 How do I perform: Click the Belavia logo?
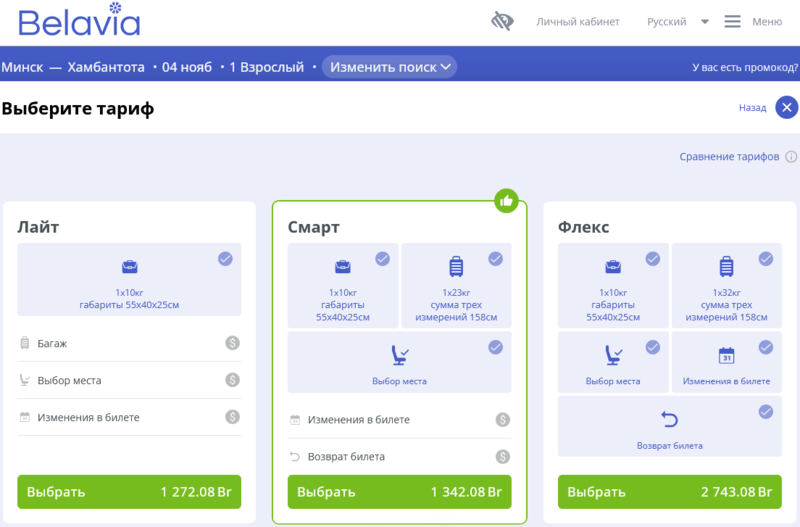78,21
